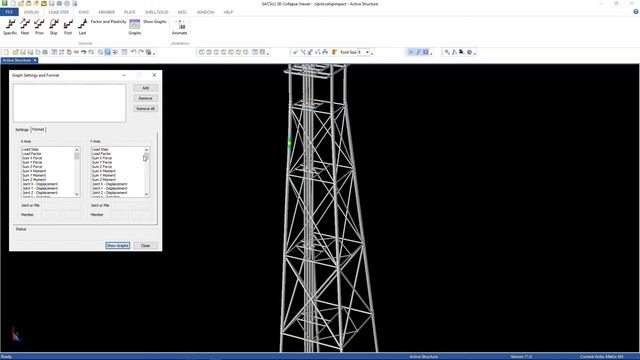Open the WINDOW ribbon tab
The width and height of the screenshot is (640, 360).
click(x=205, y=12)
